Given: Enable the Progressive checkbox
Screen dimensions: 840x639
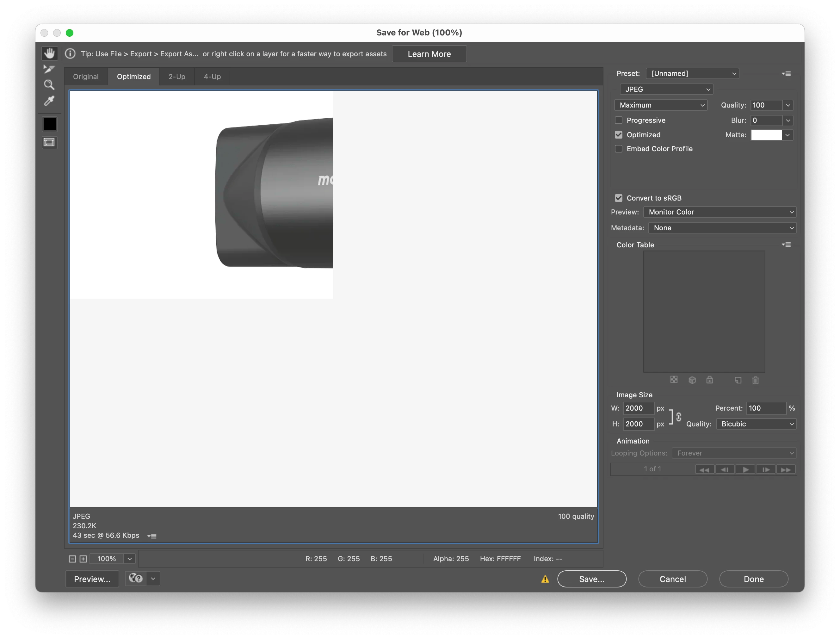Looking at the screenshot, I should click(619, 120).
